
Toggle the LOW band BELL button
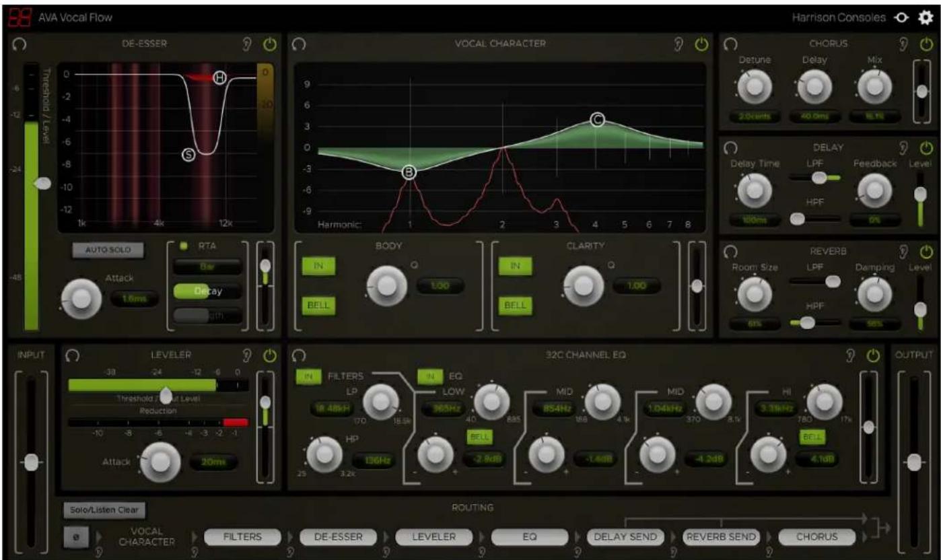(480, 437)
